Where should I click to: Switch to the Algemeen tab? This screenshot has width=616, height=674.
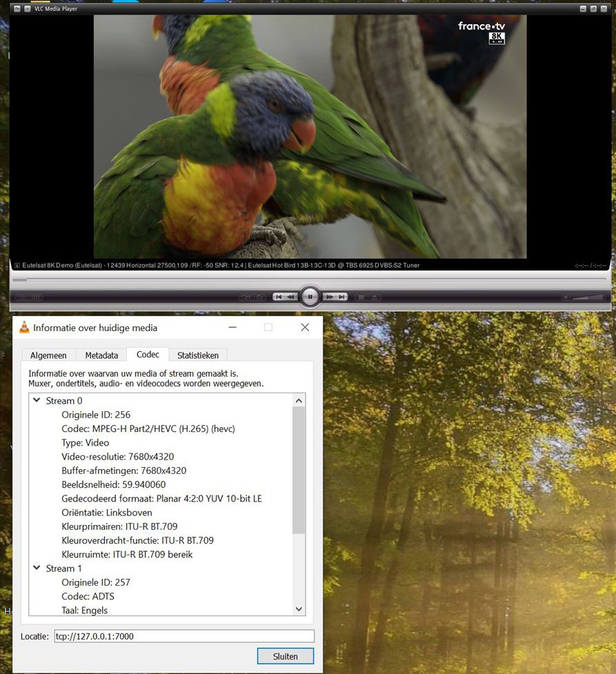pos(48,355)
